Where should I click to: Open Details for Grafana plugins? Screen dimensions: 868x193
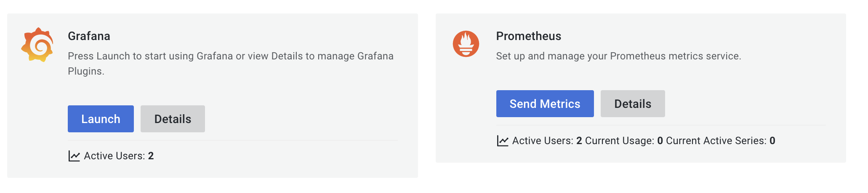(173, 119)
